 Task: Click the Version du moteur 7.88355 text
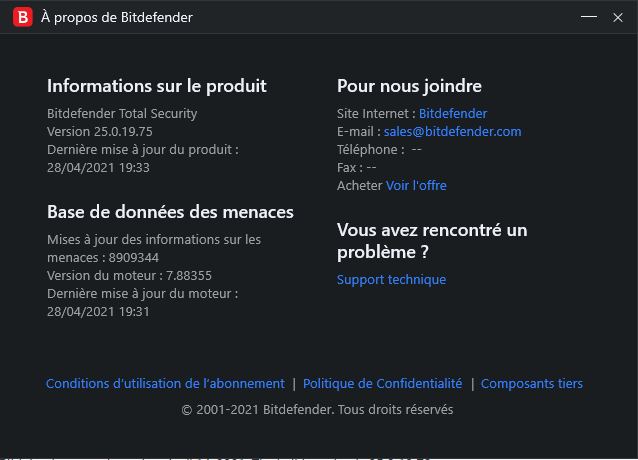pyautogui.click(x=129, y=276)
